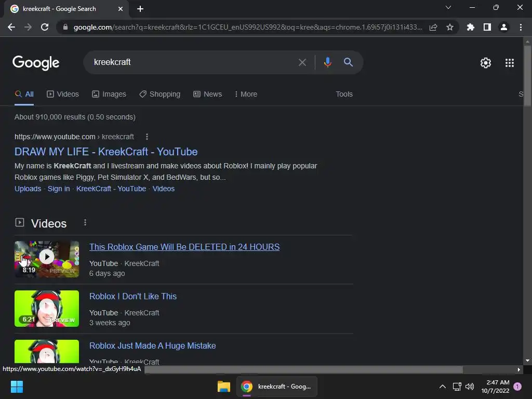Go back to the previous page

tap(11, 27)
